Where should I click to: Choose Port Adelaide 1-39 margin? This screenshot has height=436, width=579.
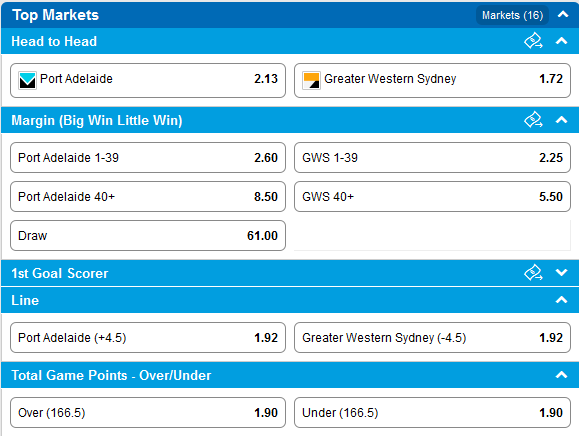click(x=148, y=157)
